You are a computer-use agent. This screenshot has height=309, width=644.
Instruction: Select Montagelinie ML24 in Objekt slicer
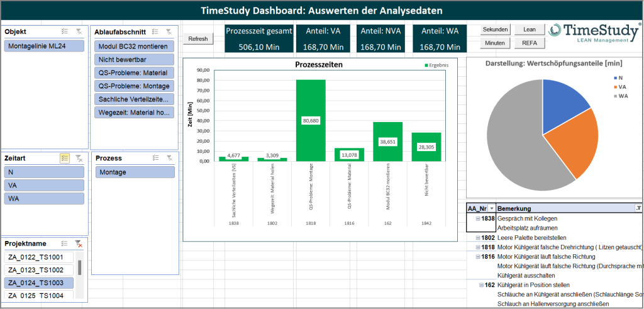tap(45, 46)
